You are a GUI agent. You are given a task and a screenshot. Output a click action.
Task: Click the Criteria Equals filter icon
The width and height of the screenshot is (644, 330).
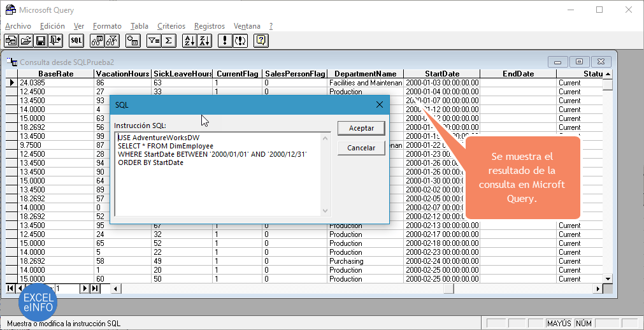pos(154,40)
